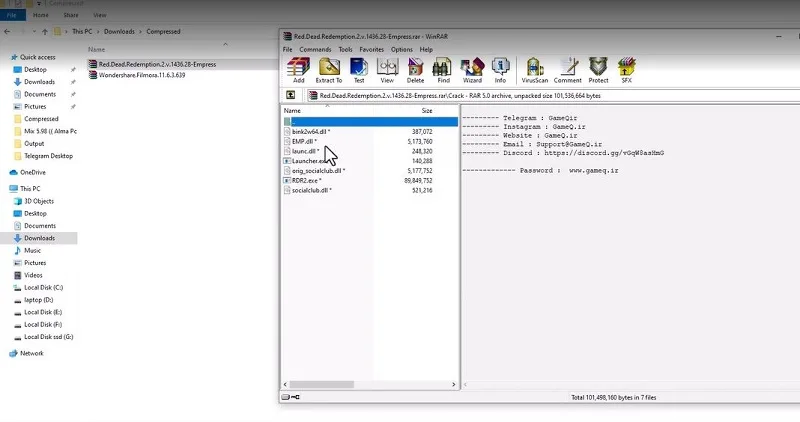Click Downloads in the Explorer breadcrumb path
This screenshot has height=422, width=800.
coord(119,32)
